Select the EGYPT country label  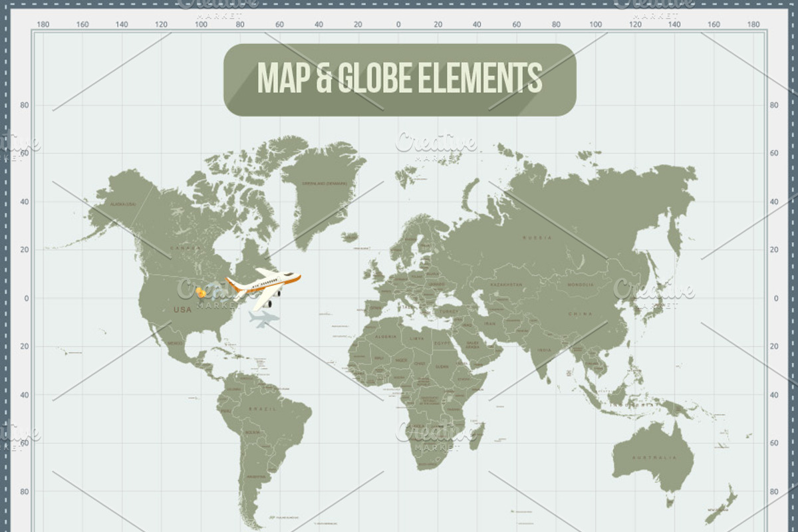coord(442,342)
